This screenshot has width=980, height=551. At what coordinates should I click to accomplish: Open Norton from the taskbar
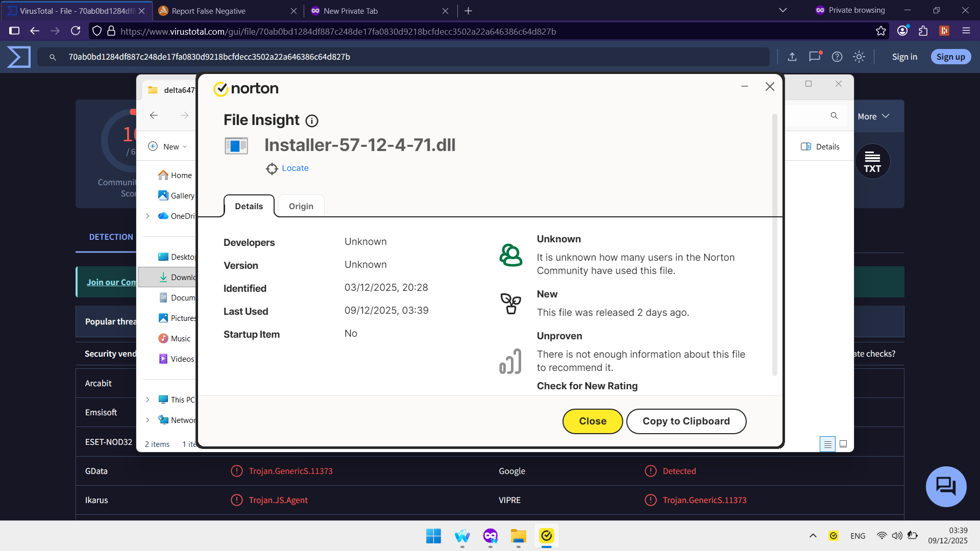click(547, 536)
